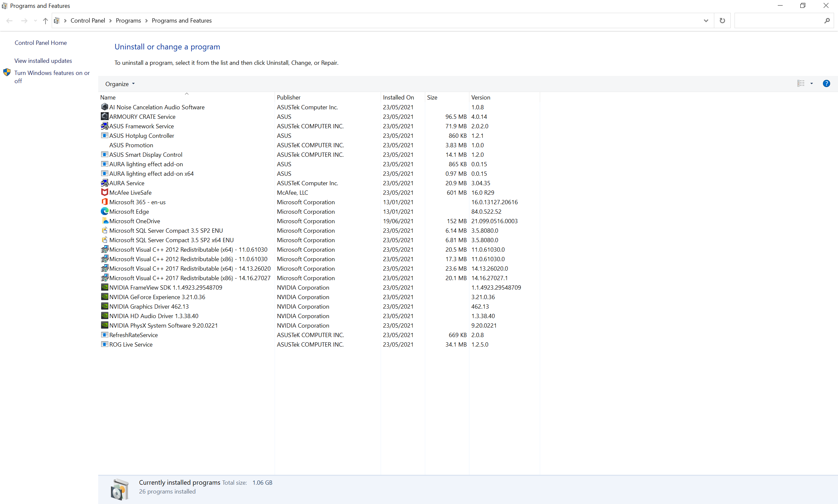Click the Microsoft OneDrive cloud icon
Image resolution: width=838 pixels, height=504 pixels.
coord(105,221)
